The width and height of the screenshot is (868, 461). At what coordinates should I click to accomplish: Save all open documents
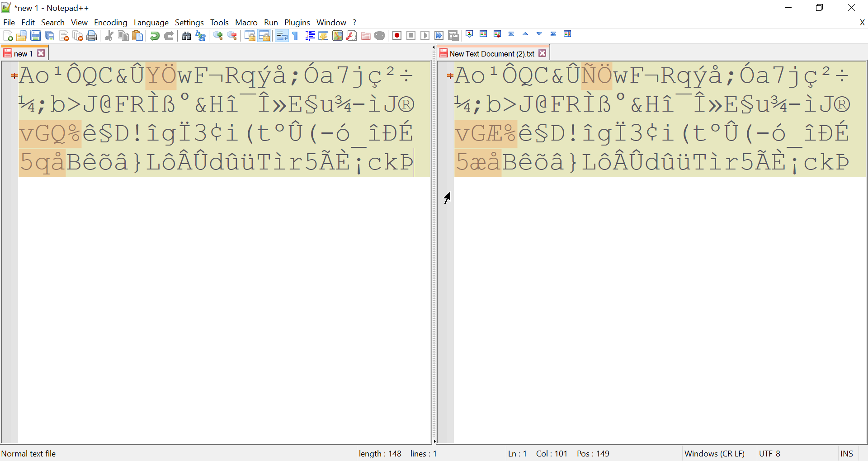50,35
